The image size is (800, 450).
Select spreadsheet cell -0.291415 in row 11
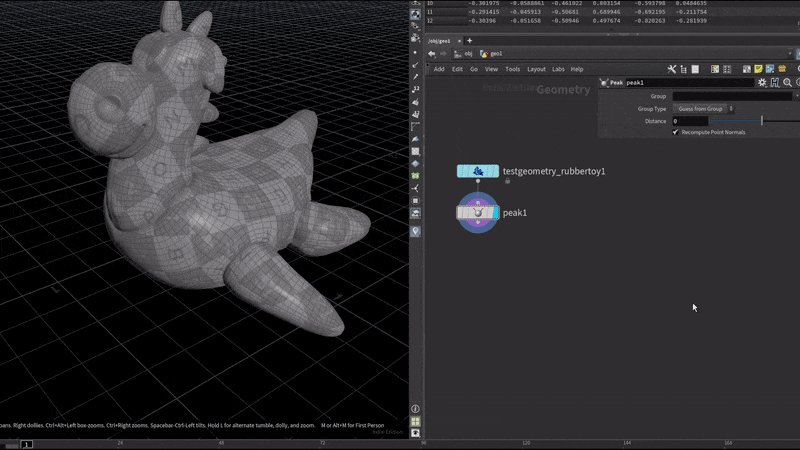click(x=483, y=12)
